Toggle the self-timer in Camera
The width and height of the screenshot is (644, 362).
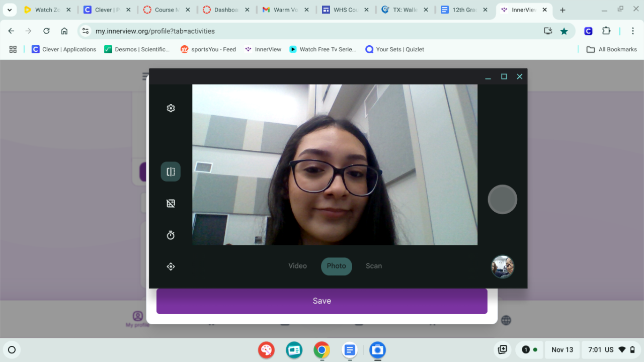pos(171,235)
